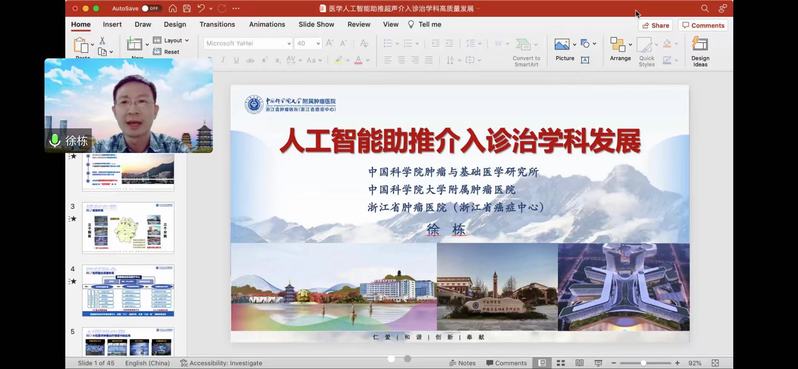Toggle the Normal view button in status bar
The width and height of the screenshot is (798, 369).
[x=542, y=363]
